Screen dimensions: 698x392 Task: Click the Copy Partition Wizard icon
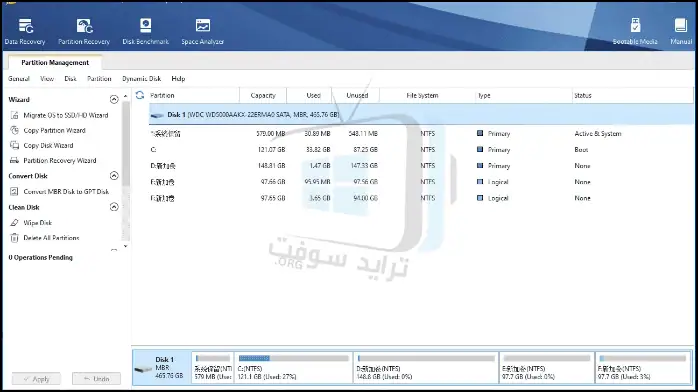click(14, 130)
